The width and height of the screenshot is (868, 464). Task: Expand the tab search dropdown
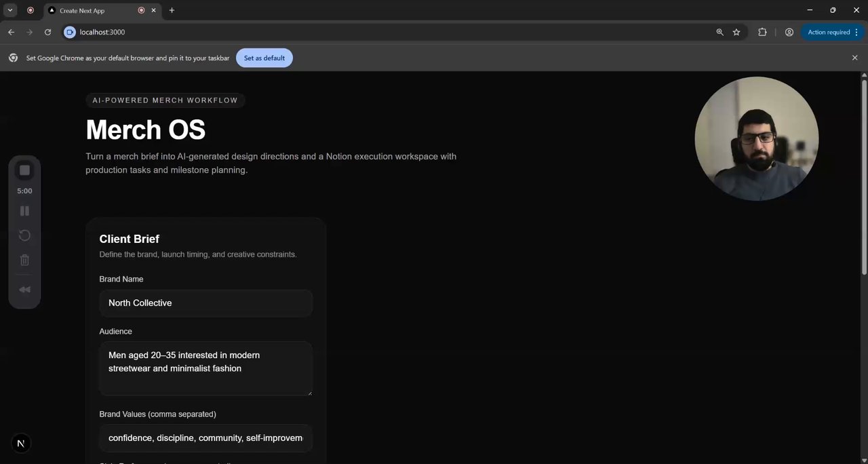coord(10,10)
